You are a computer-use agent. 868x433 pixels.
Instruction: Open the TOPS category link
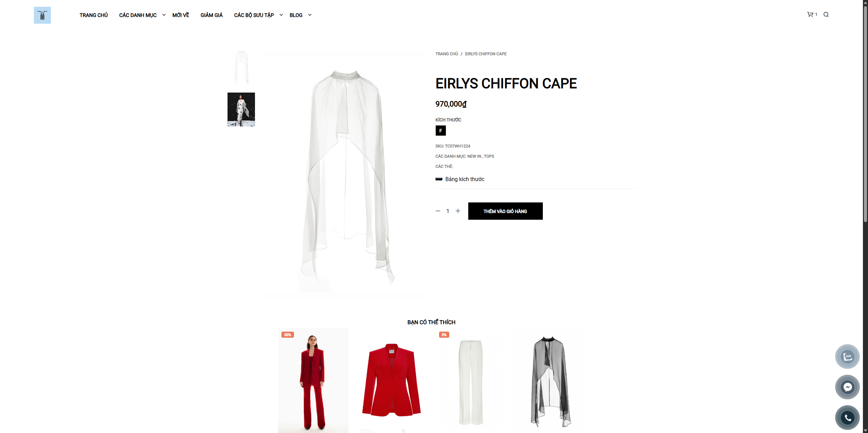(x=489, y=156)
